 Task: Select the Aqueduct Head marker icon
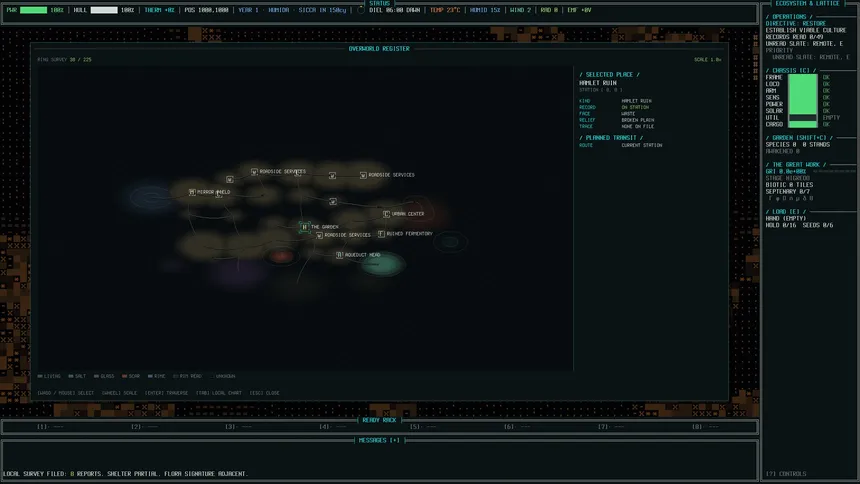(x=339, y=255)
